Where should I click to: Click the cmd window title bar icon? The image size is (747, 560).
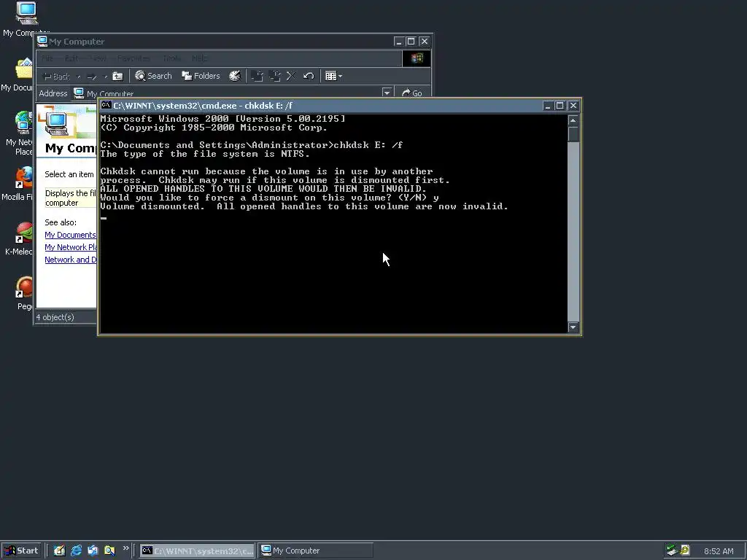[x=106, y=105]
